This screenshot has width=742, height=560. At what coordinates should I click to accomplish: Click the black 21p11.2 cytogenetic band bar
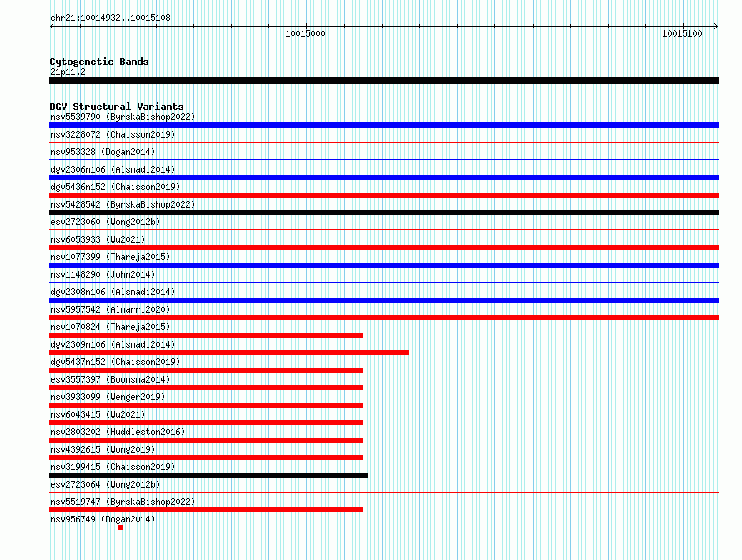384,81
